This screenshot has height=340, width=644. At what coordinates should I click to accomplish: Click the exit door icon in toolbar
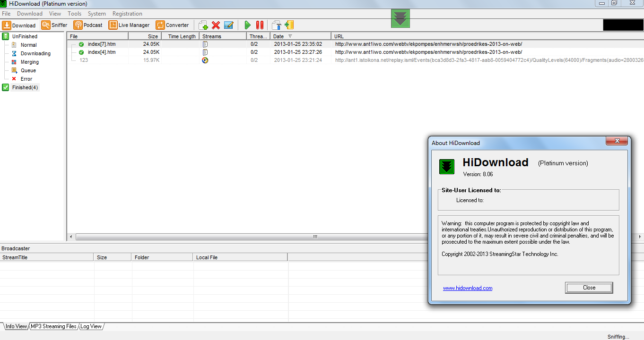tap(289, 25)
